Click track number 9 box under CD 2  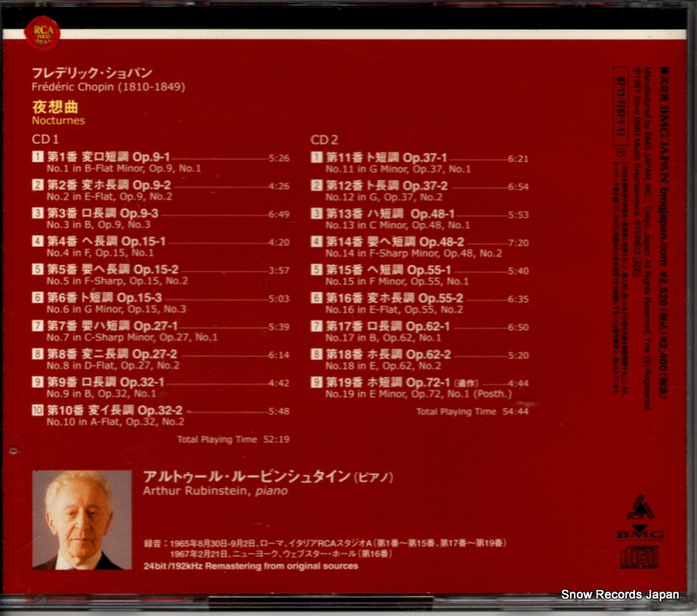click(x=317, y=382)
